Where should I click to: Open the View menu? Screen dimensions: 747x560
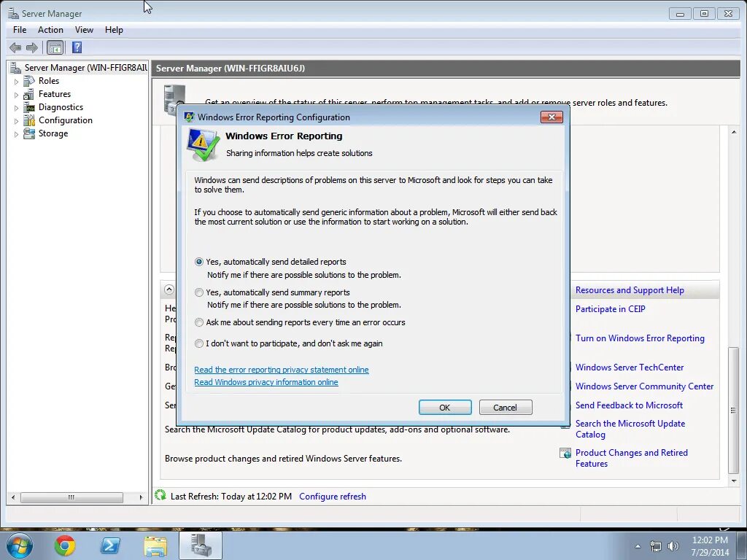(x=84, y=29)
